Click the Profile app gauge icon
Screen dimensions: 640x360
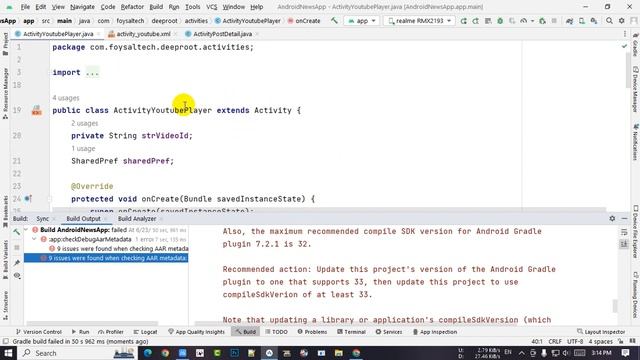pyautogui.click(x=523, y=21)
